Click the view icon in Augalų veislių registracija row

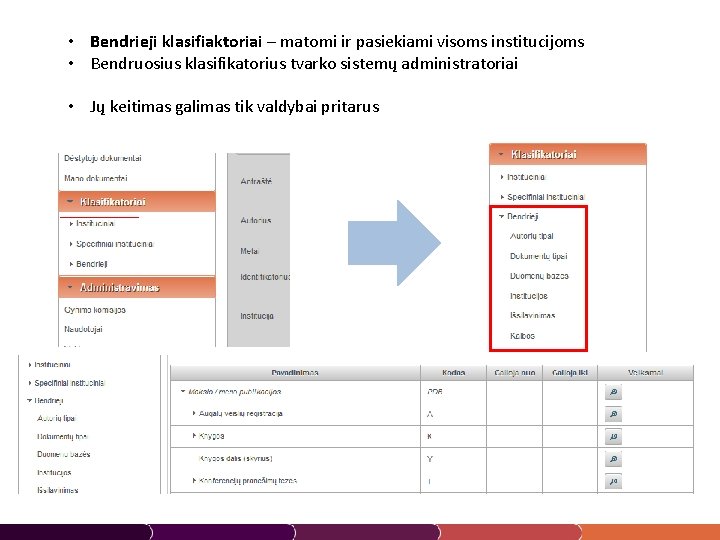[613, 414]
